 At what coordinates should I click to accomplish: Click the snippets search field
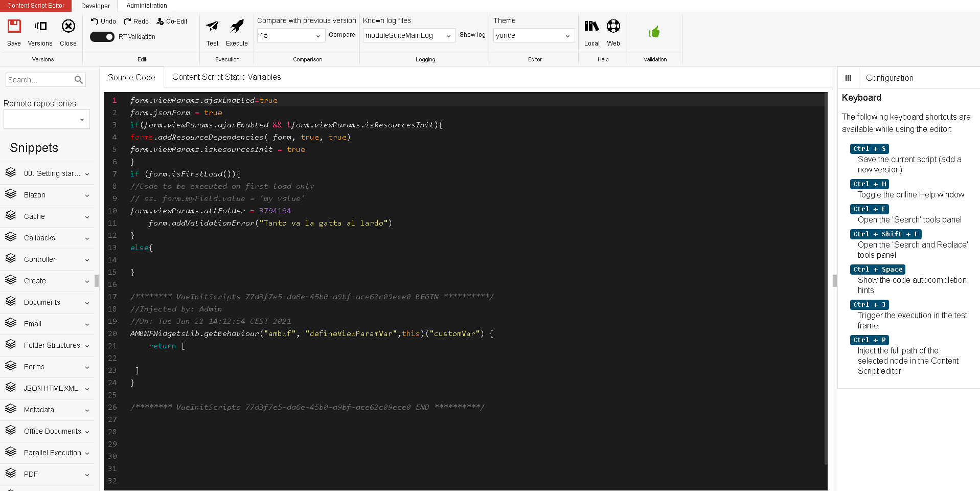41,79
